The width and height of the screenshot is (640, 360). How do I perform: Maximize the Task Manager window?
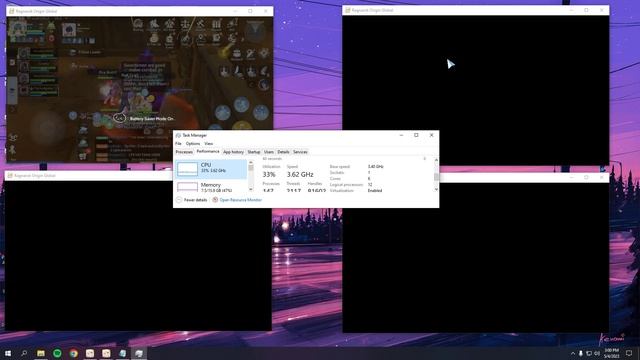coord(416,135)
